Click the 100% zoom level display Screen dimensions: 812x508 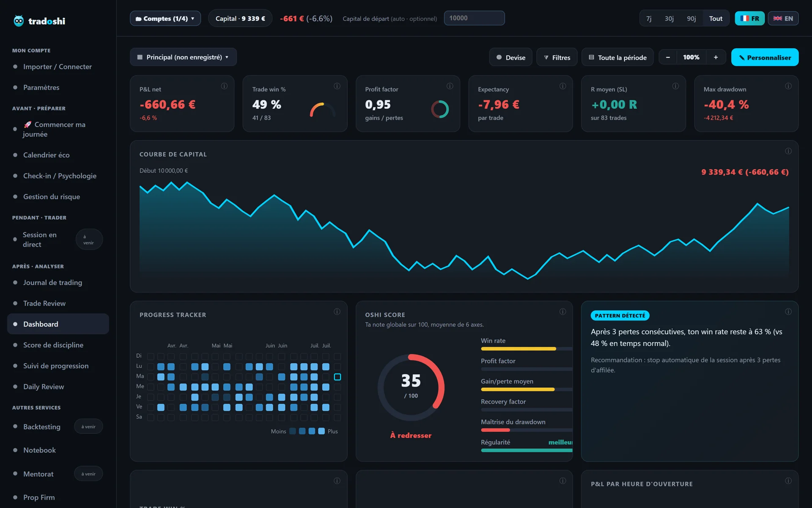coord(691,57)
